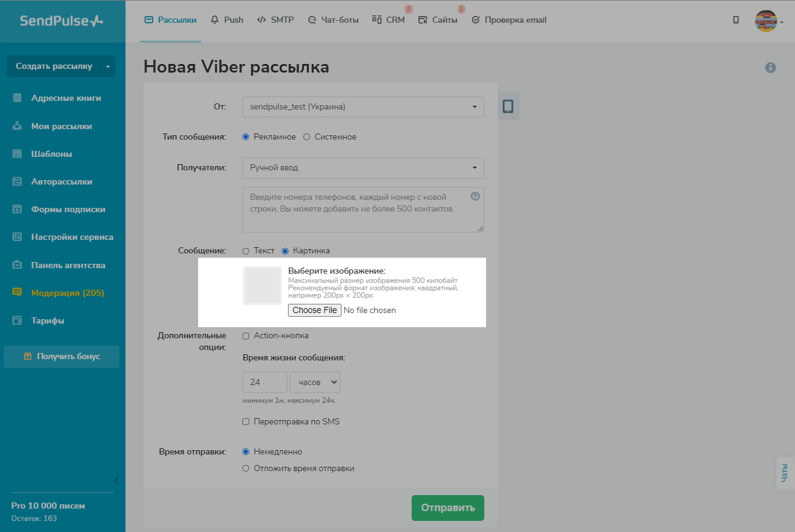Open the От sender dropdown

click(363, 106)
